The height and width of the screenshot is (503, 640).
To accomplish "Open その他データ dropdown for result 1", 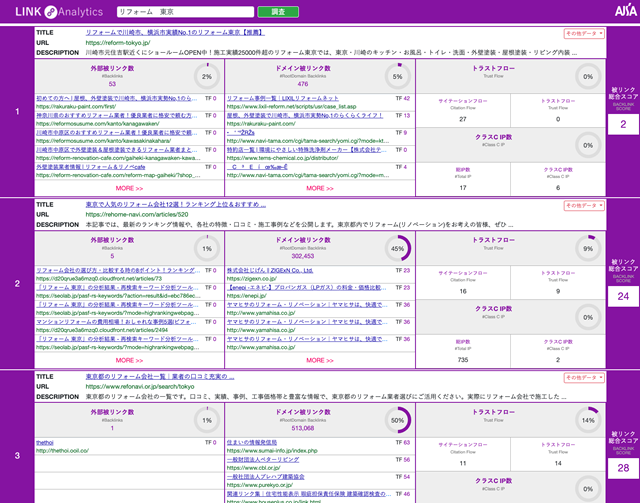I will point(584,33).
